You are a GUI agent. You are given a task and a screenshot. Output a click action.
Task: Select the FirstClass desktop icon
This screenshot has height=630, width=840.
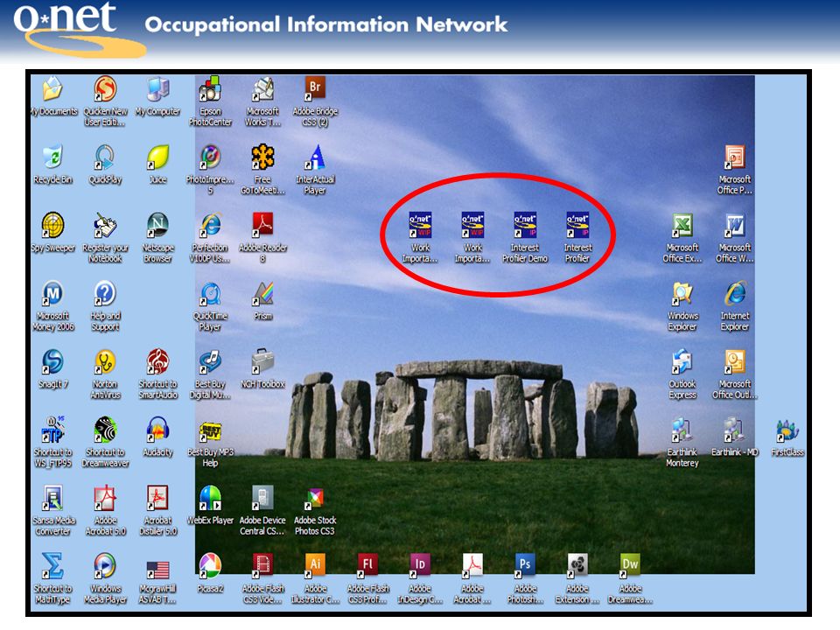(x=787, y=430)
